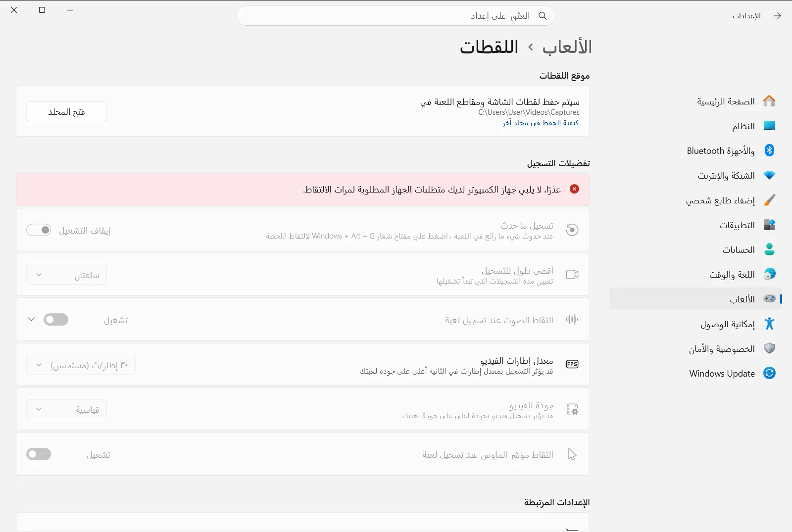Click the record what happened icon
The image size is (792, 532).
(572, 230)
